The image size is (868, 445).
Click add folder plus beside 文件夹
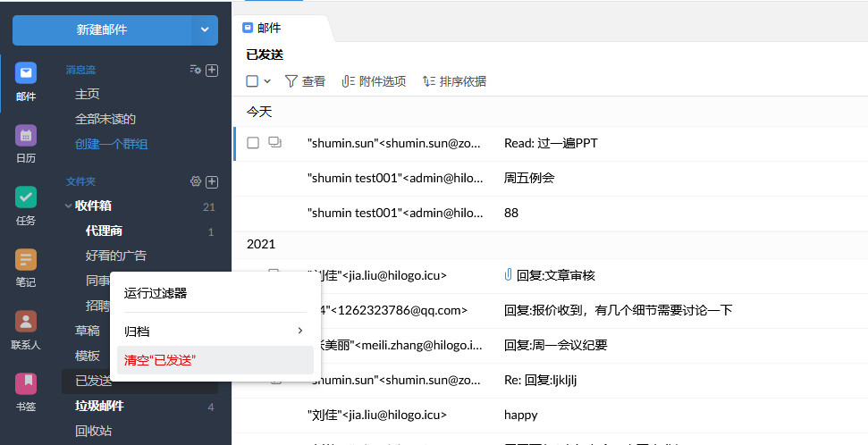[212, 181]
